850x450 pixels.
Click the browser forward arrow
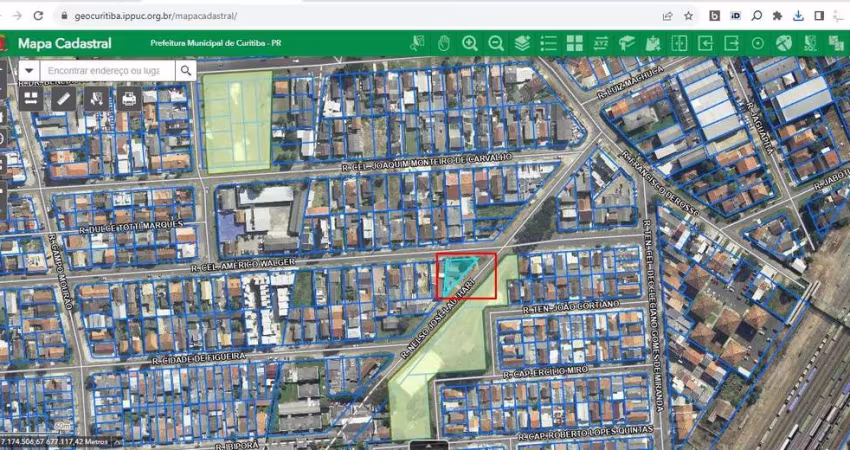click(x=17, y=16)
